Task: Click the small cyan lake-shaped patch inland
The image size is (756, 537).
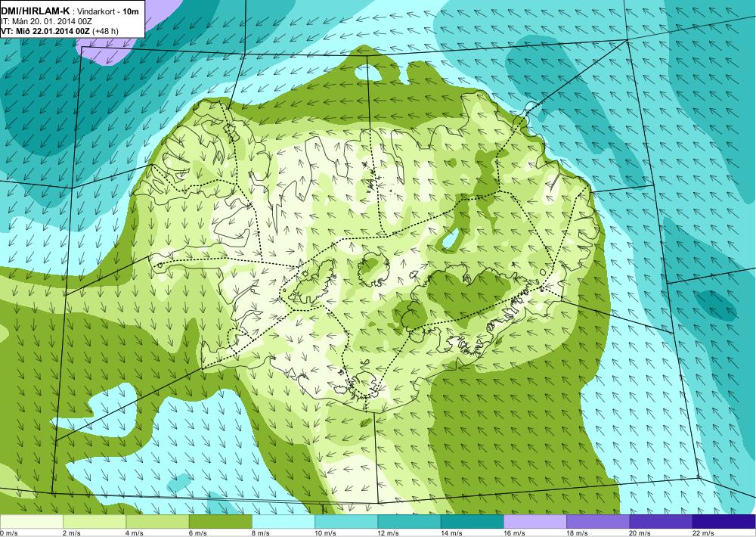Action: 451,239
